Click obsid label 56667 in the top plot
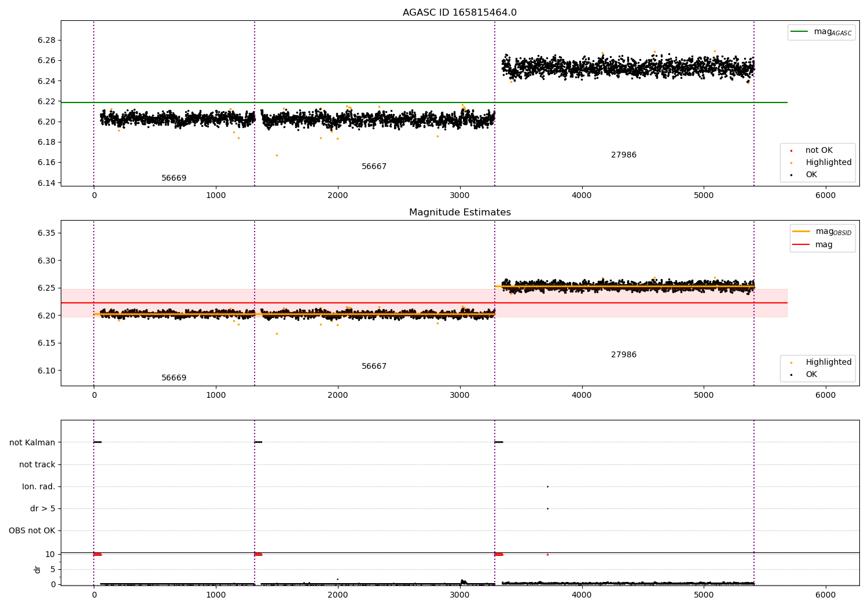This screenshot has height=608, width=868. coord(374,167)
